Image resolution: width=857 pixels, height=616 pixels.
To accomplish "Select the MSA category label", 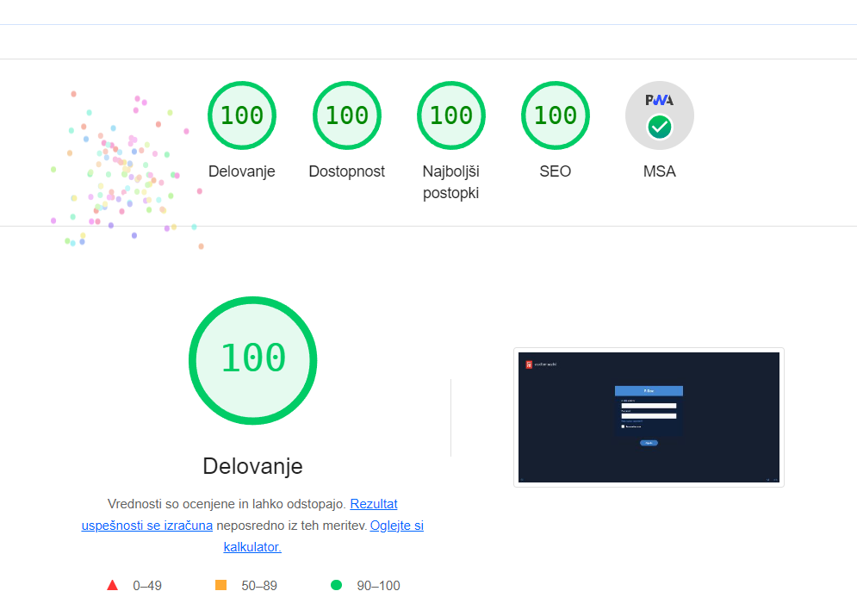I will tap(659, 171).
